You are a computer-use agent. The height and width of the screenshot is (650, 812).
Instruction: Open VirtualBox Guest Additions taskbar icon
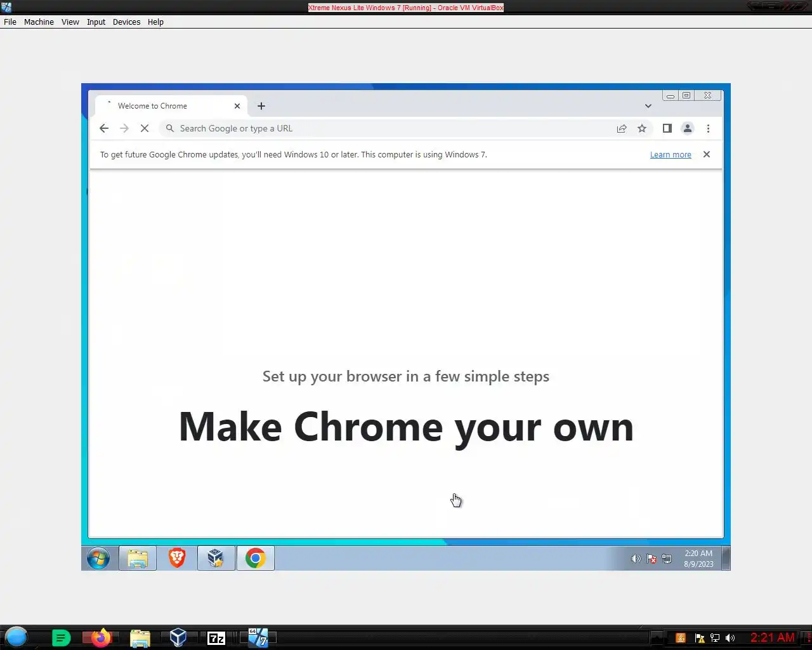click(x=216, y=559)
